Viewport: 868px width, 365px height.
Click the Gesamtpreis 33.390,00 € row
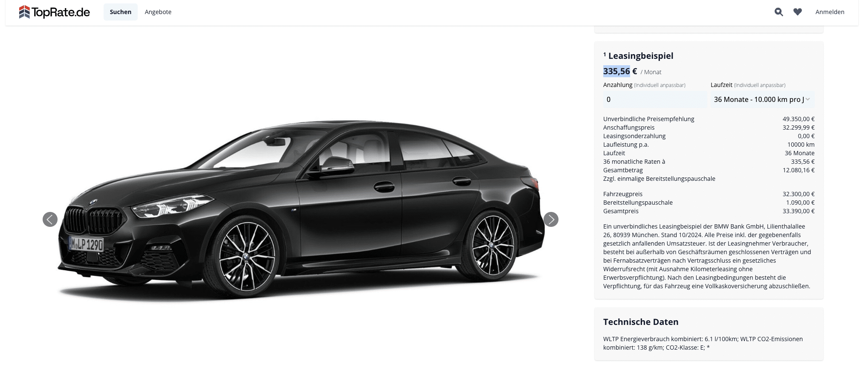(709, 211)
